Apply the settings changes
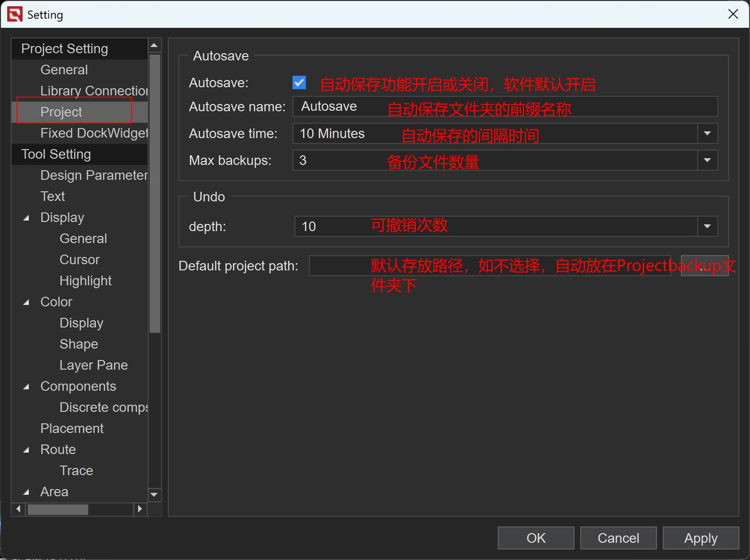This screenshot has width=750, height=560. coord(700,538)
